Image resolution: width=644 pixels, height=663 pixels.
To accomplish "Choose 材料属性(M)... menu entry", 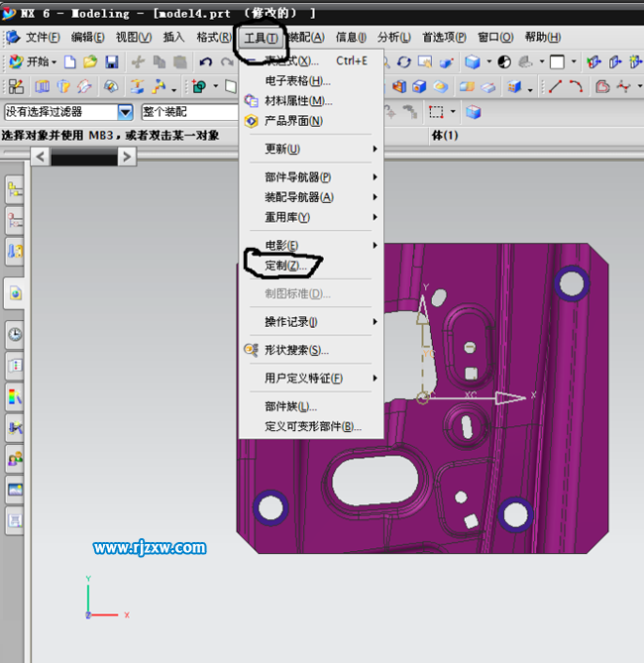I will (x=311, y=101).
